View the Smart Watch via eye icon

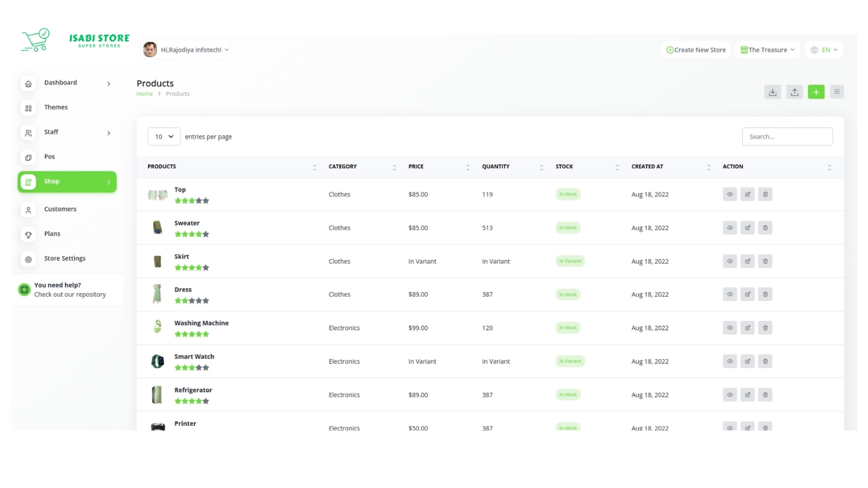(729, 361)
